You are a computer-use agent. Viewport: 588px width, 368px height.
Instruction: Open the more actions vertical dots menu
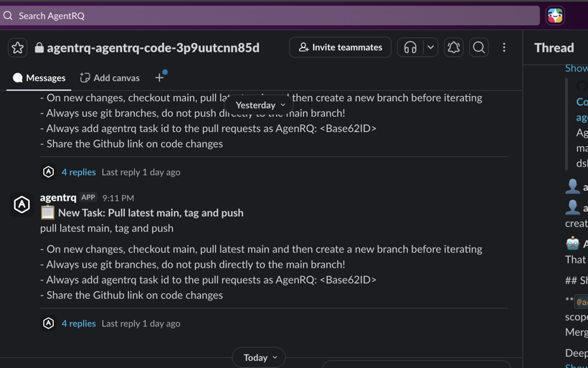pyautogui.click(x=504, y=47)
